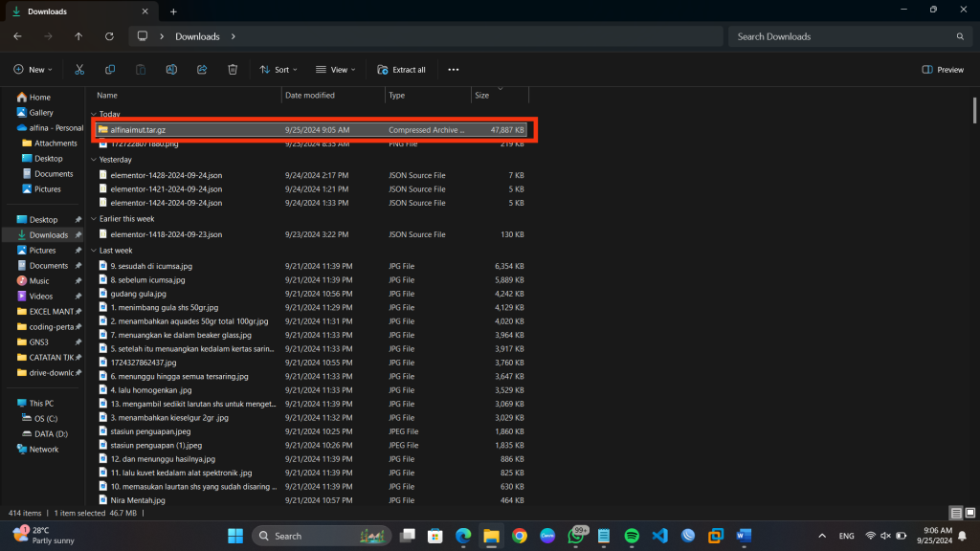
Task: Add a new File Explorer tab
Action: coord(173,11)
